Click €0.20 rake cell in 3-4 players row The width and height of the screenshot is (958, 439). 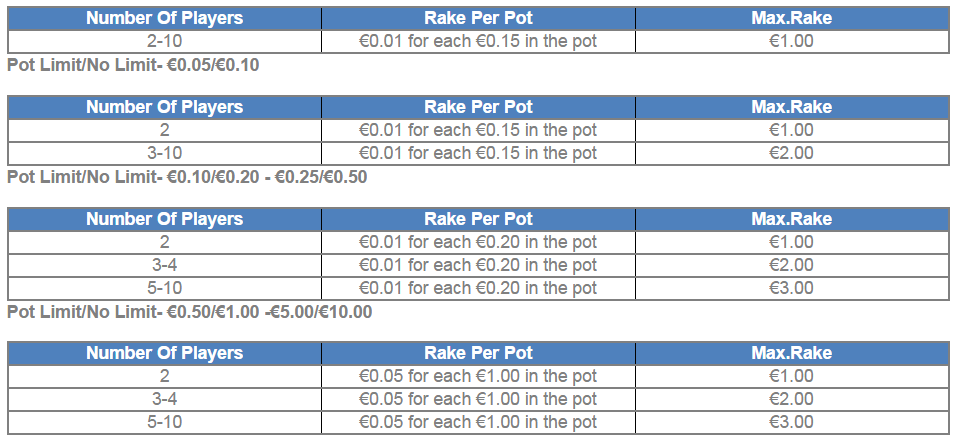[478, 265]
